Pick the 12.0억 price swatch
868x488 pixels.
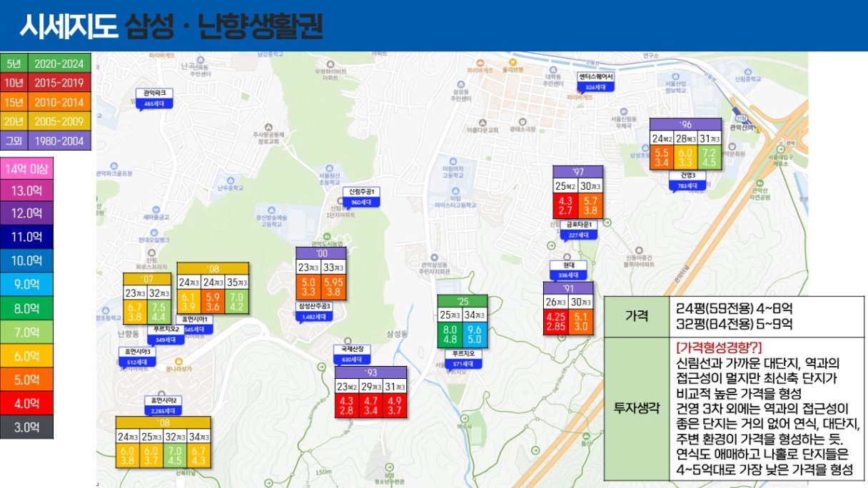coord(27,214)
